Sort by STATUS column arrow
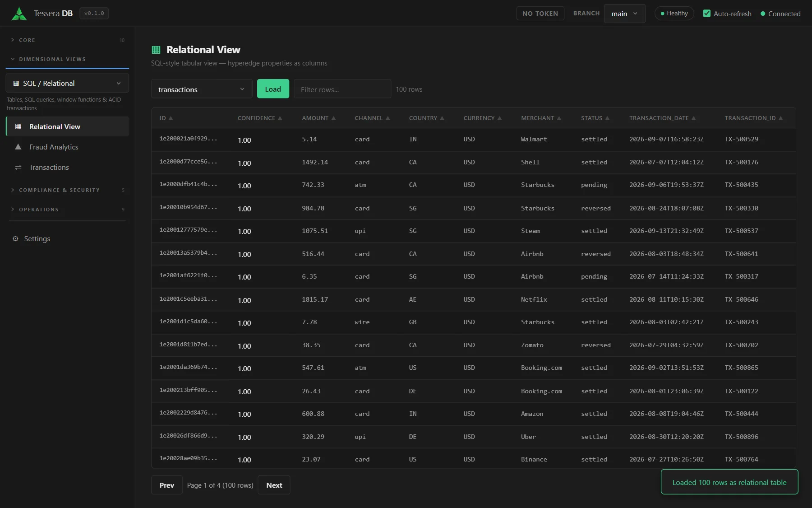The width and height of the screenshot is (812, 508). [x=607, y=118]
